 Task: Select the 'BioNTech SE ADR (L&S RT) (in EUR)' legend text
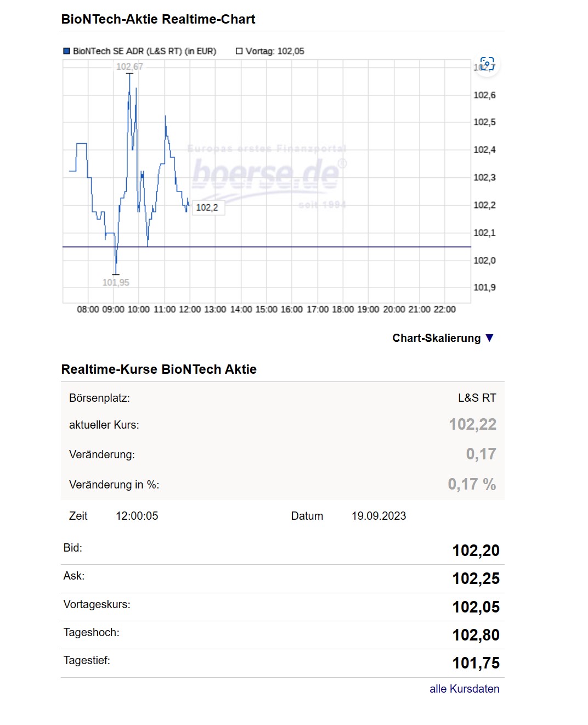coord(145,51)
